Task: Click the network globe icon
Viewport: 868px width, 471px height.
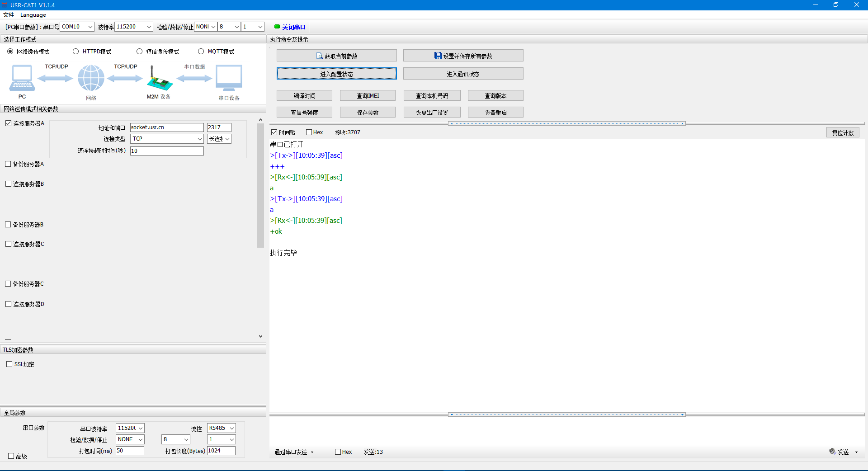Action: [91, 78]
